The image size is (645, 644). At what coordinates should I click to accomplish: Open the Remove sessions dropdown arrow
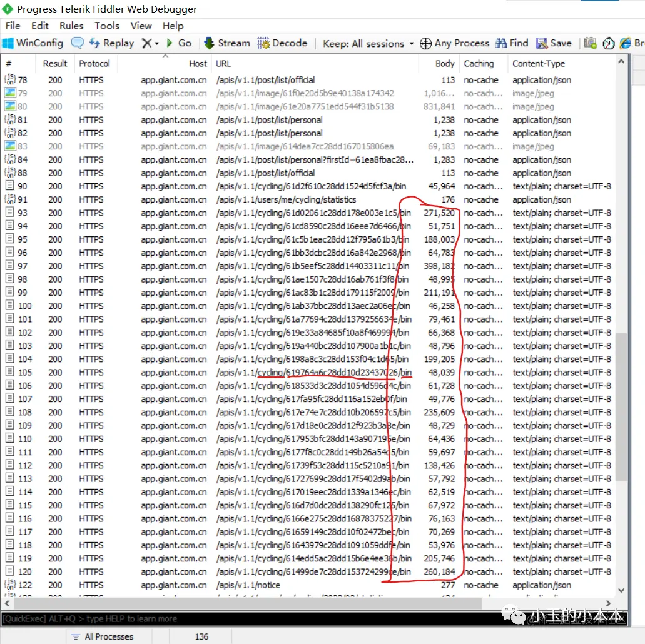tap(157, 44)
